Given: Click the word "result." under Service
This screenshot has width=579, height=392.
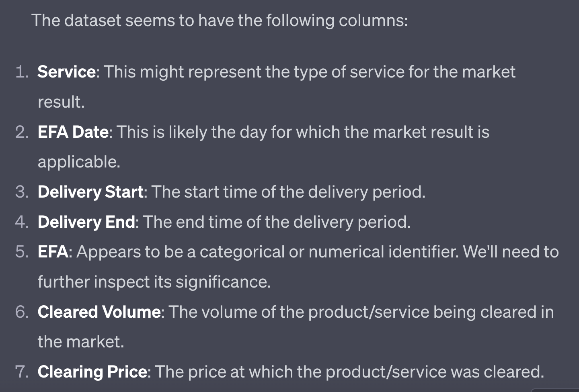Looking at the screenshot, I should [x=61, y=102].
